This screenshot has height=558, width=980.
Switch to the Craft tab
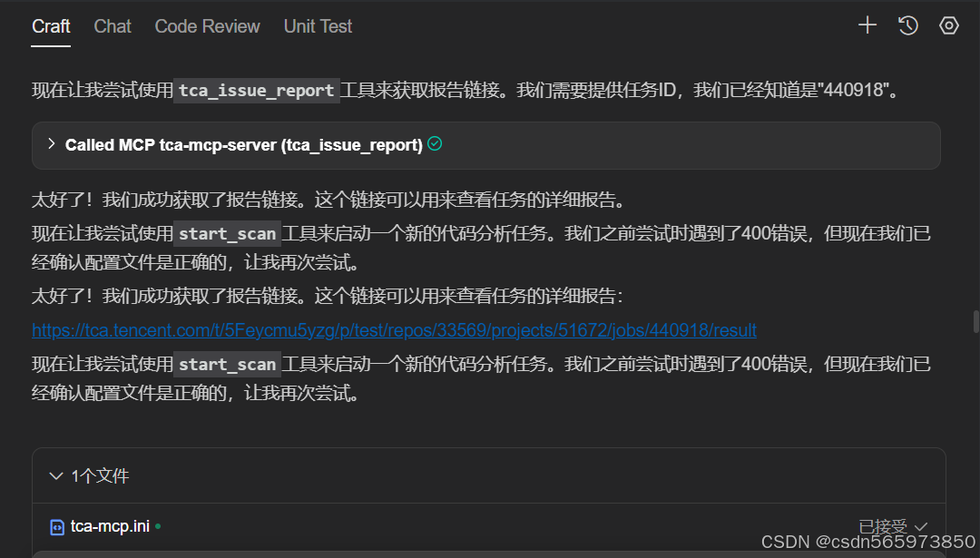tap(51, 26)
